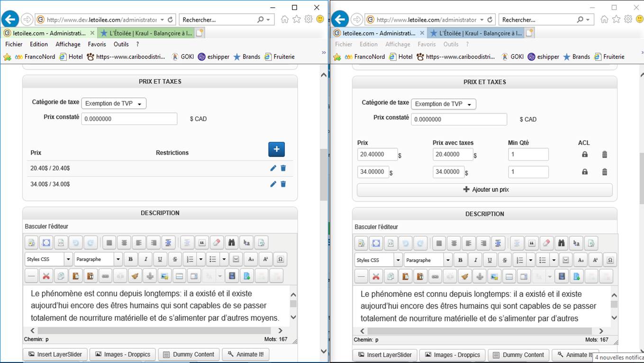
Task: Toggle the ACL lock on the 20.40000 row
Action: point(585,154)
